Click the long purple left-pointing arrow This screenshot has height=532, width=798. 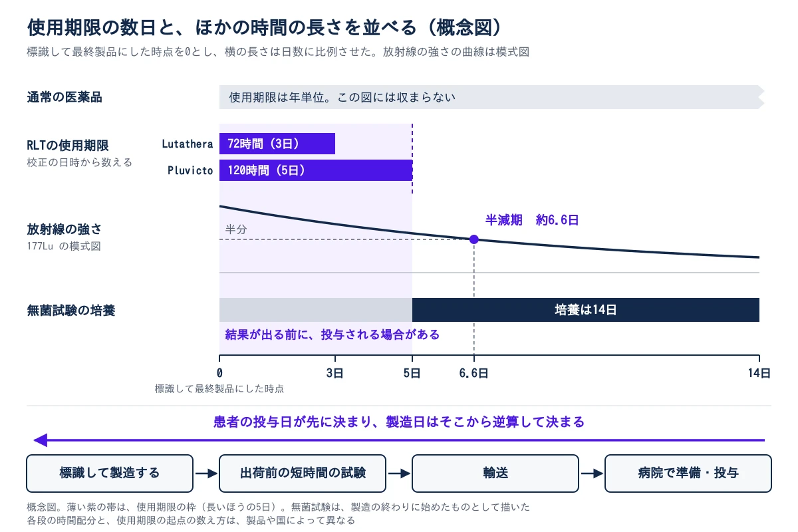click(x=399, y=440)
